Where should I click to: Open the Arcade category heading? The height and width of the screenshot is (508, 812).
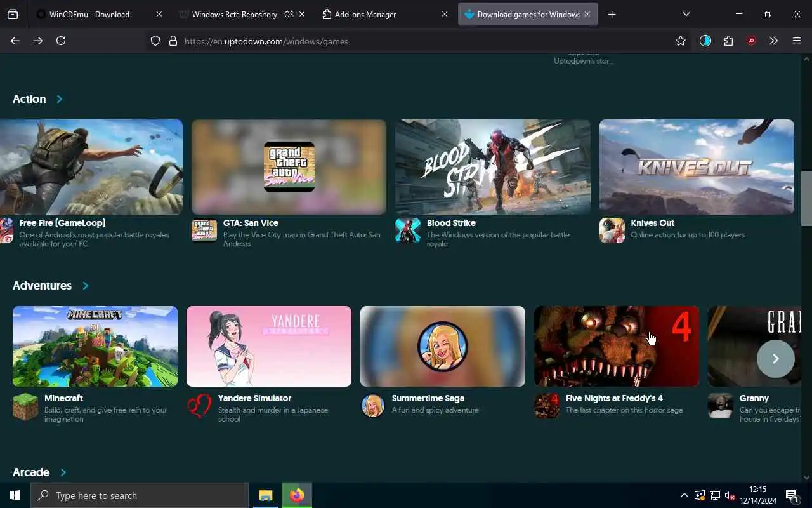[x=31, y=472]
